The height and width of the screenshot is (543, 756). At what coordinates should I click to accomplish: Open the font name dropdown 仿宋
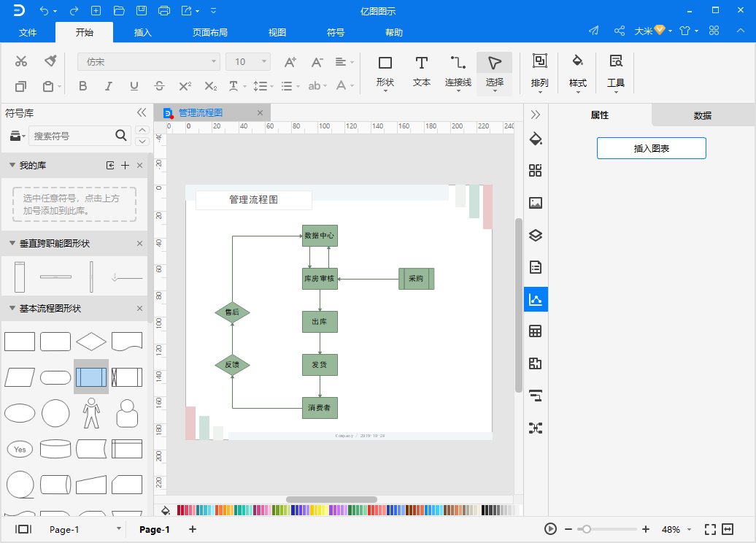(149, 62)
